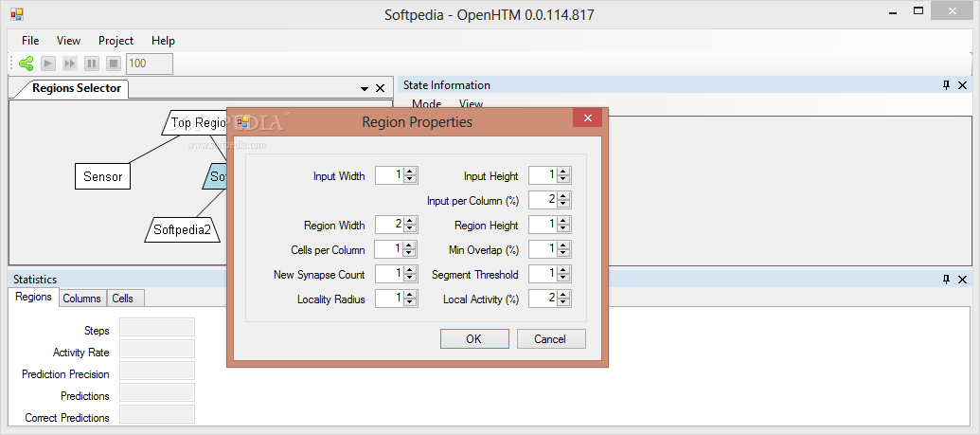Decrease Region Width with down arrow
The height and width of the screenshot is (435, 980).
point(410,228)
